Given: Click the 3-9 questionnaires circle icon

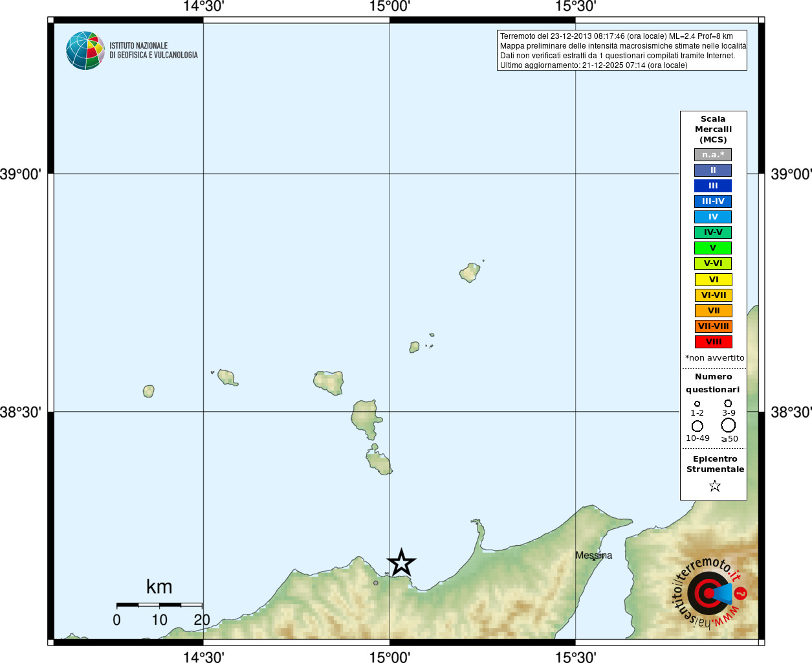Looking at the screenshot, I should (x=728, y=403).
